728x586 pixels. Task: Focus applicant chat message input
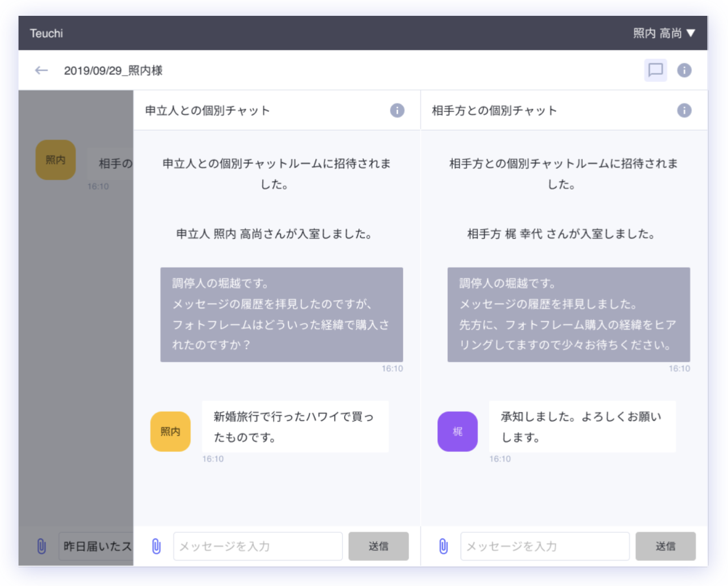[258, 546]
